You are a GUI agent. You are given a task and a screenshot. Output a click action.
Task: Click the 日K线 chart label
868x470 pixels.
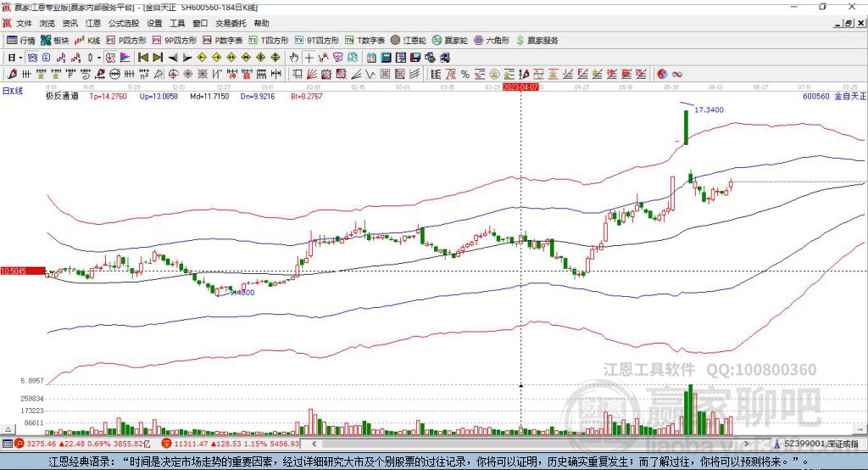13,91
